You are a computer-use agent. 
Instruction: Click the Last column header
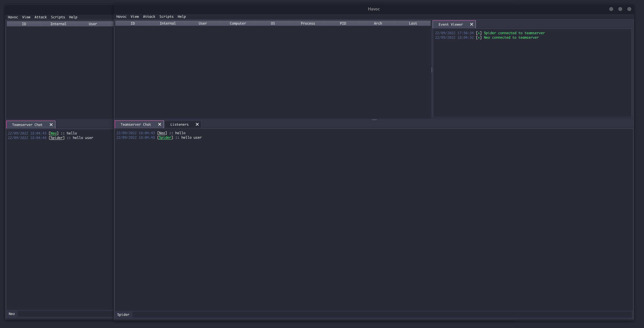413,23
